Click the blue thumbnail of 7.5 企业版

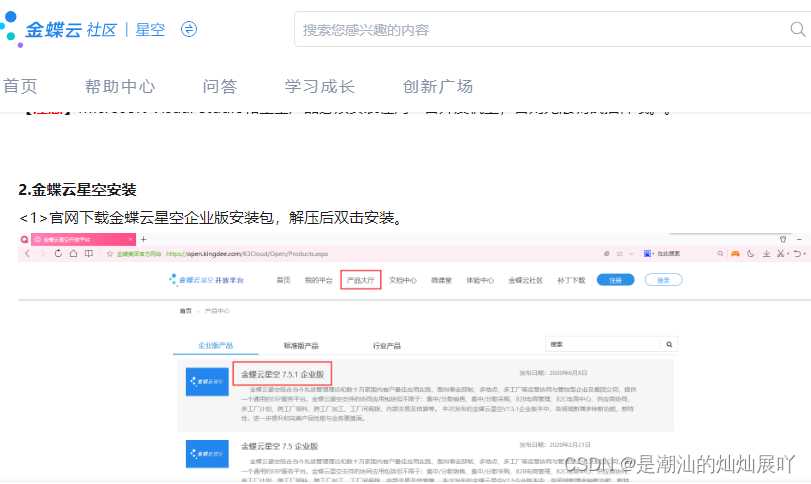(207, 453)
